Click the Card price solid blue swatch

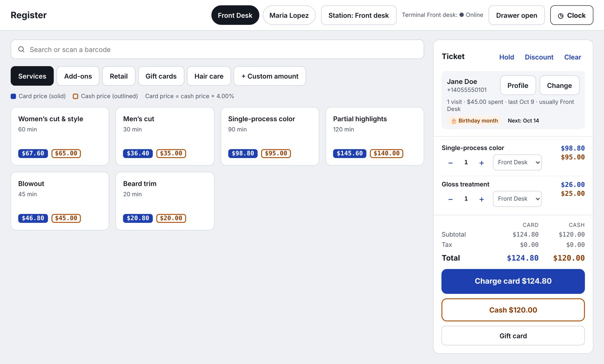(x=13, y=96)
